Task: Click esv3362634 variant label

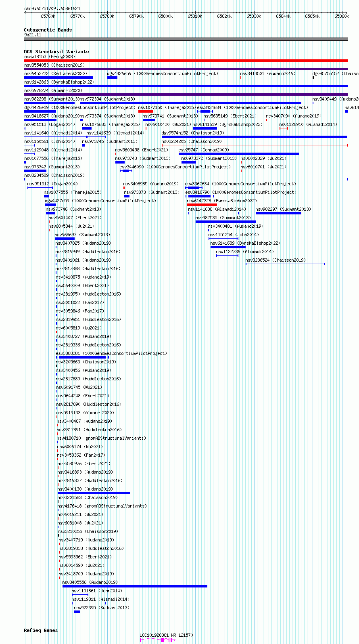Action: pos(240,184)
